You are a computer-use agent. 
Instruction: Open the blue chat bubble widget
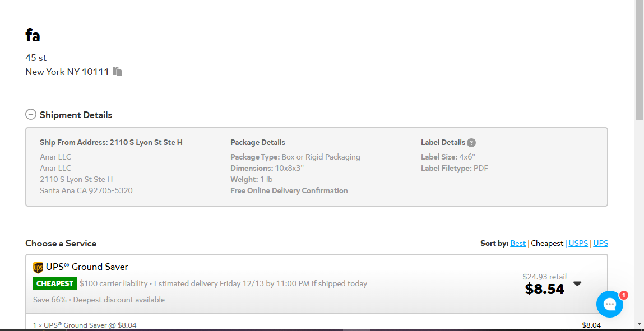[609, 304]
